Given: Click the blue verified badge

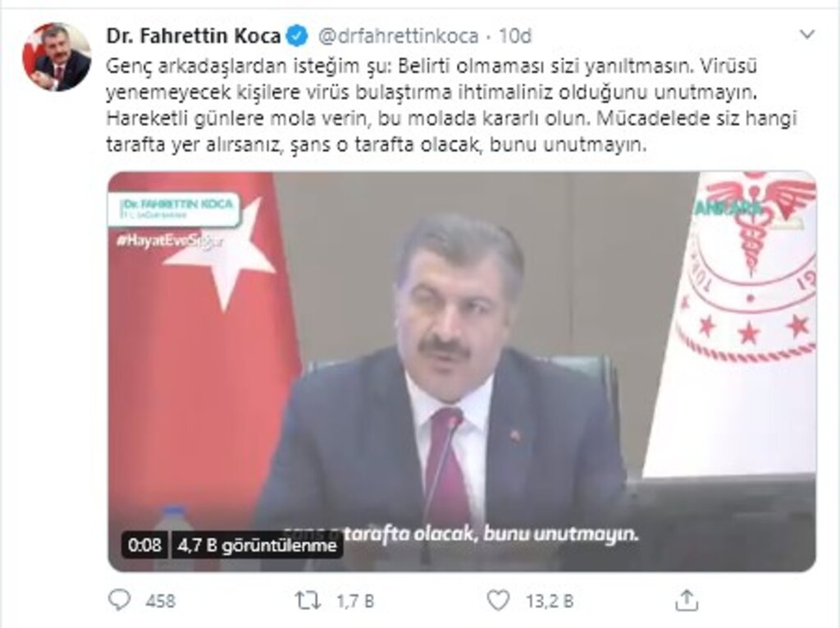Looking at the screenshot, I should click(x=297, y=36).
